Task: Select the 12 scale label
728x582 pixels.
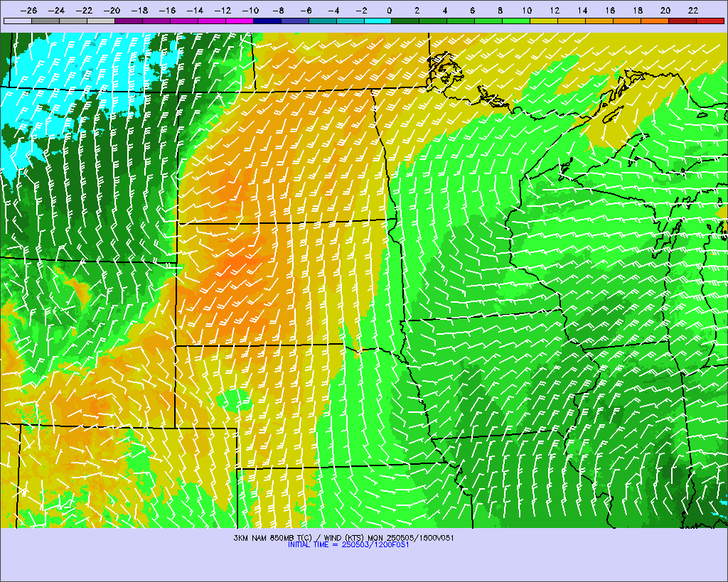Action: coord(555,10)
